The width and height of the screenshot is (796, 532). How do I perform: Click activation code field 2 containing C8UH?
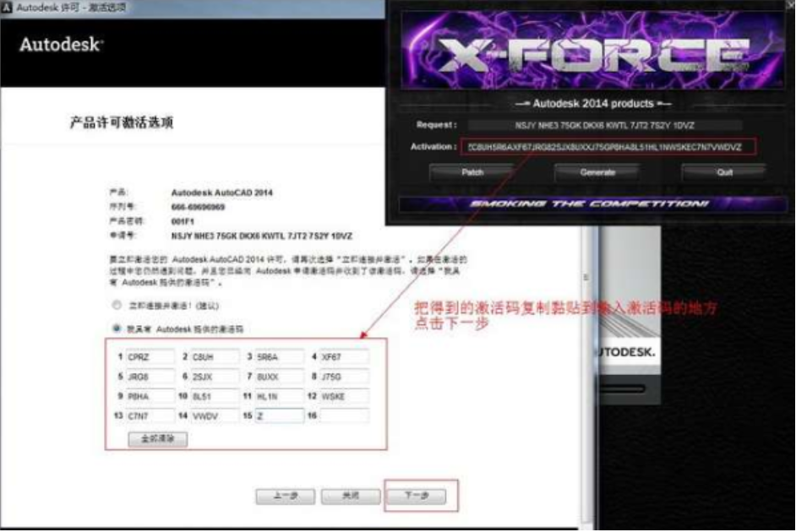(215, 357)
